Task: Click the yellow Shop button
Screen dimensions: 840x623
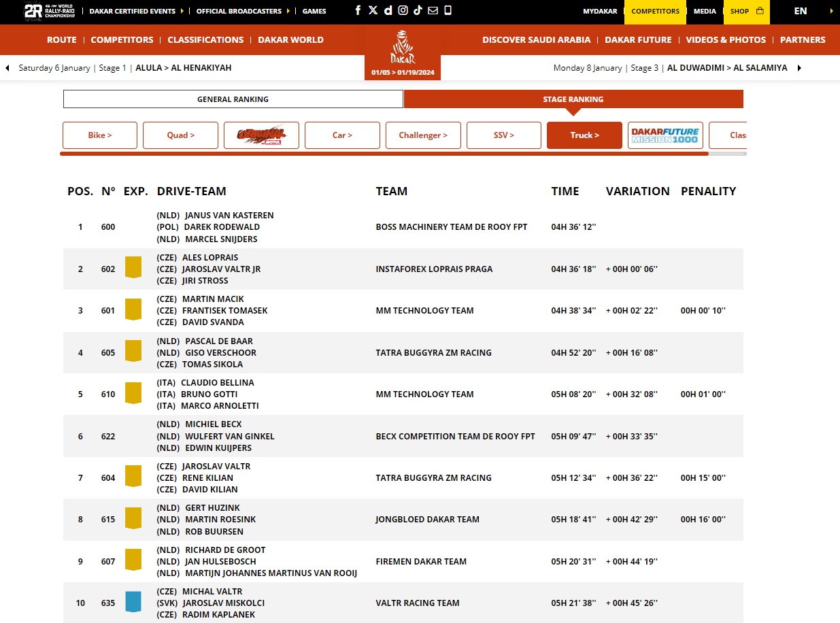Action: coord(746,11)
